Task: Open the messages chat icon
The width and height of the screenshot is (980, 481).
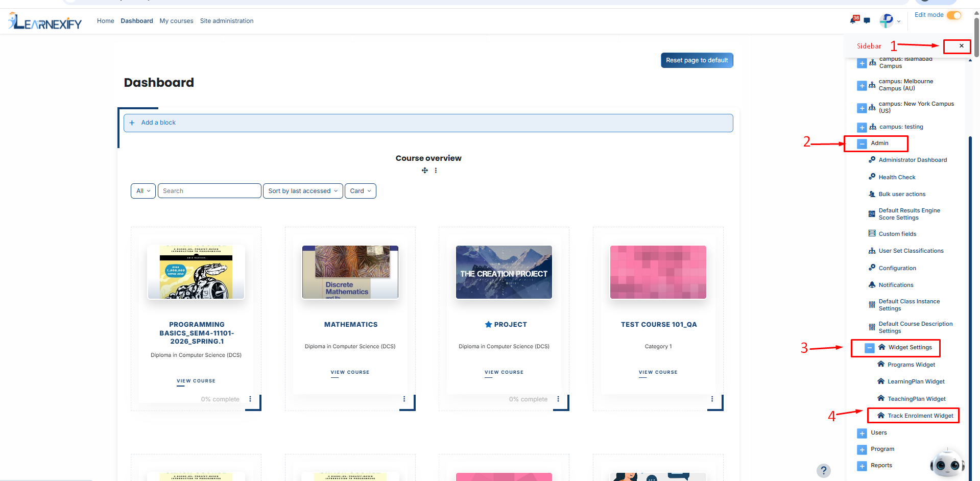Action: pos(867,21)
